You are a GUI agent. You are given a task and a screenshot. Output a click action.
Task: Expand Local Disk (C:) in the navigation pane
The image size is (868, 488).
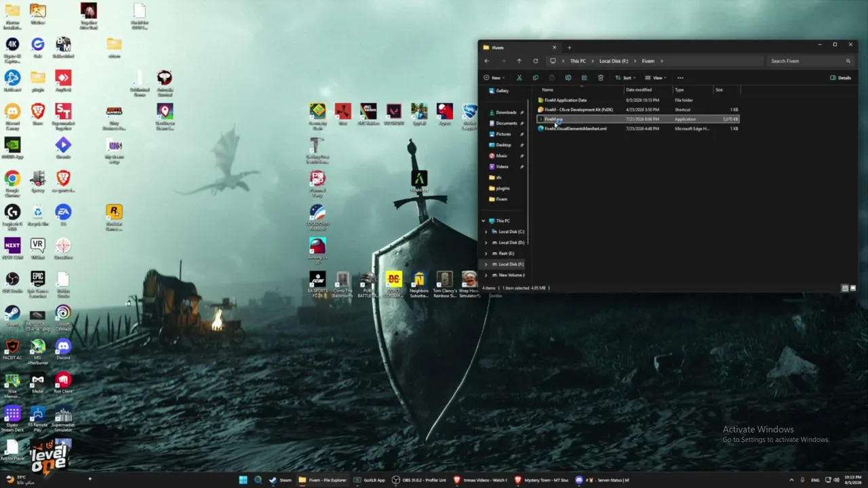click(x=486, y=232)
